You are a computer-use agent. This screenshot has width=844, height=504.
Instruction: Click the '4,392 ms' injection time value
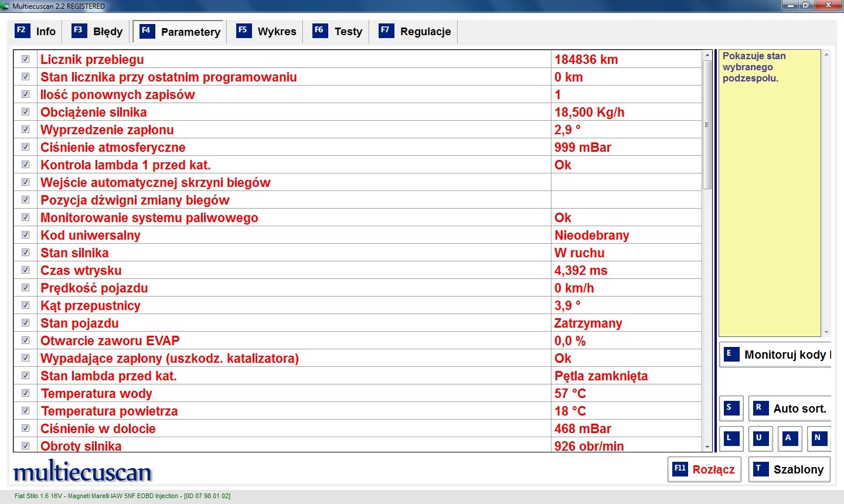(581, 270)
